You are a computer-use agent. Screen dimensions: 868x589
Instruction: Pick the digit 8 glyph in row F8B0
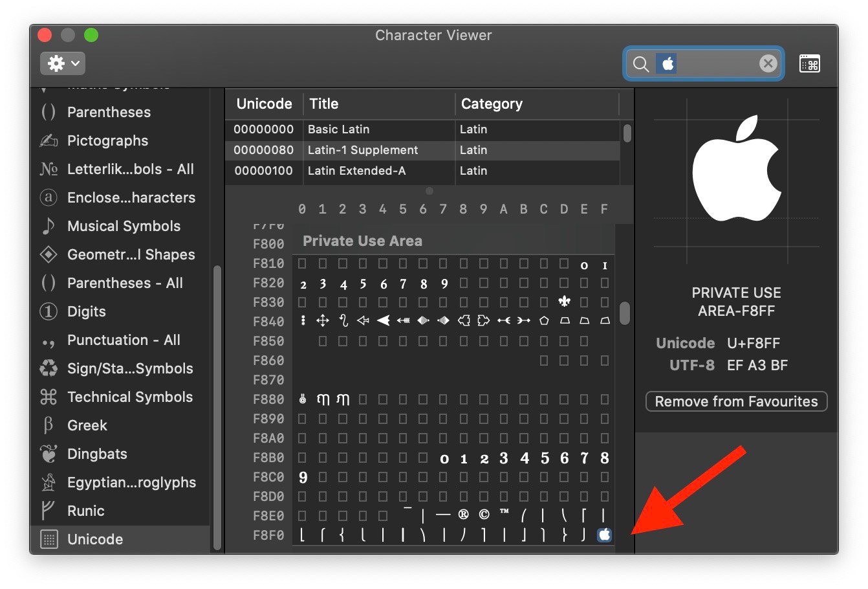click(x=604, y=458)
